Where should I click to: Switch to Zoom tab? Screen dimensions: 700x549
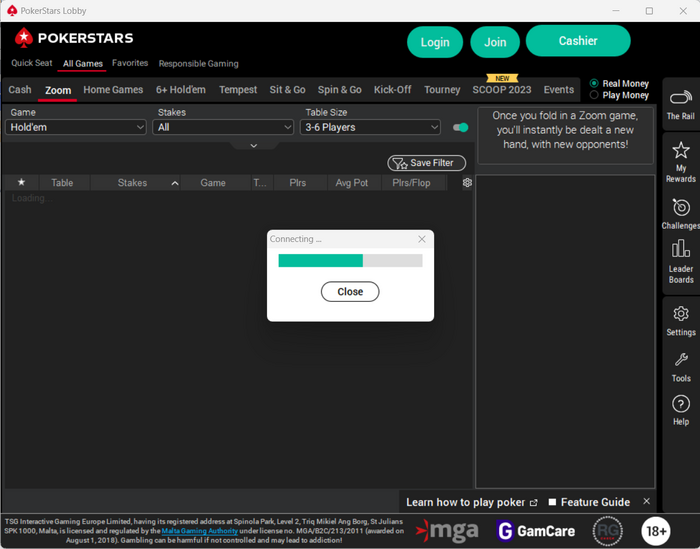(x=58, y=90)
